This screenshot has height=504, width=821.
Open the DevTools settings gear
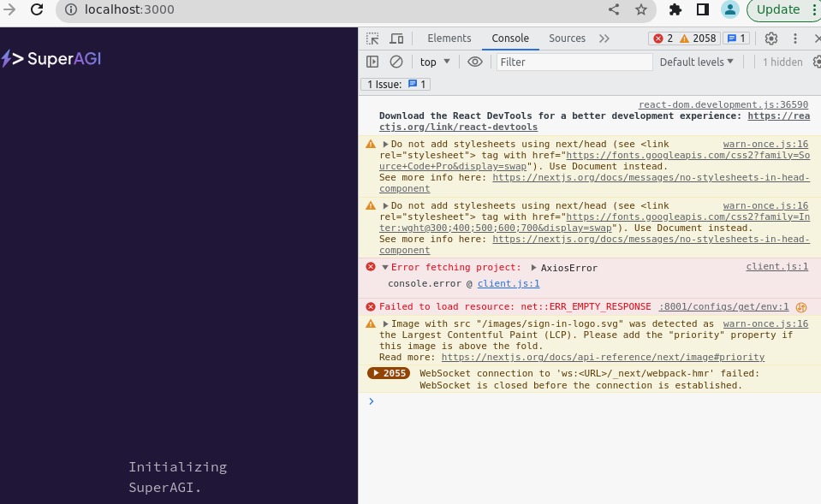(x=770, y=39)
